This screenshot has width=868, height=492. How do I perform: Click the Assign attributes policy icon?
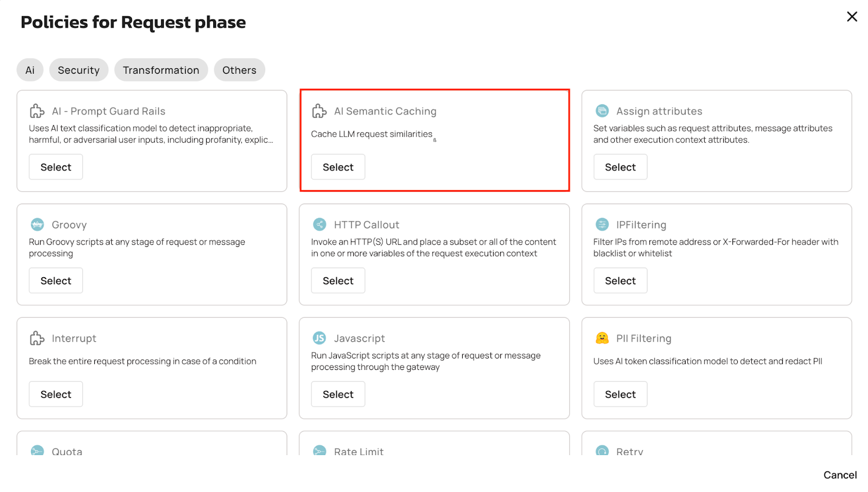(602, 111)
